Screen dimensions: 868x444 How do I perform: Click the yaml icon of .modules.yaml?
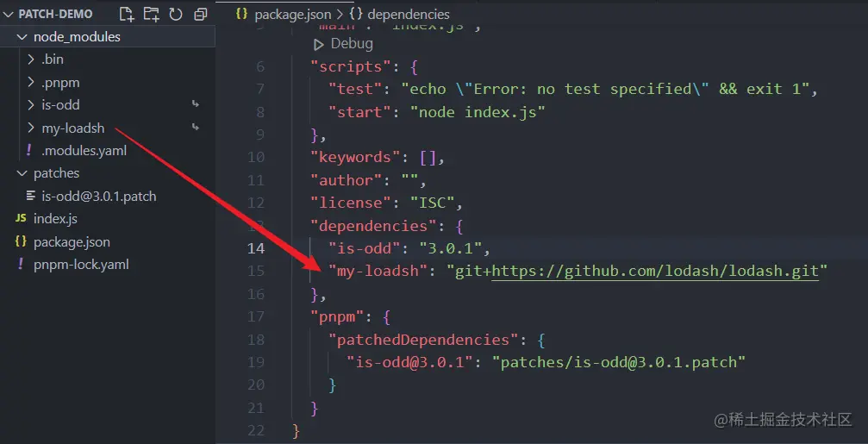point(29,150)
